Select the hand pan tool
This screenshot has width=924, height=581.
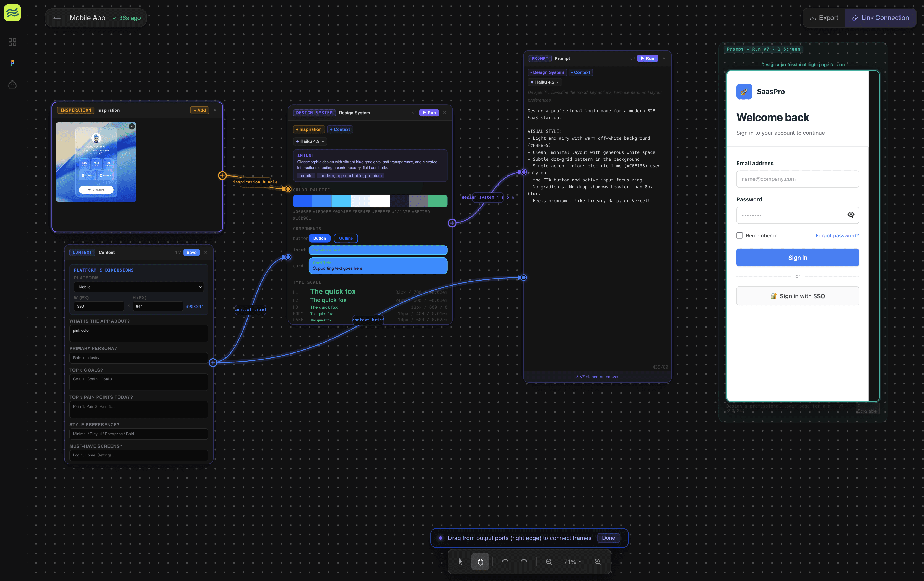(x=480, y=561)
